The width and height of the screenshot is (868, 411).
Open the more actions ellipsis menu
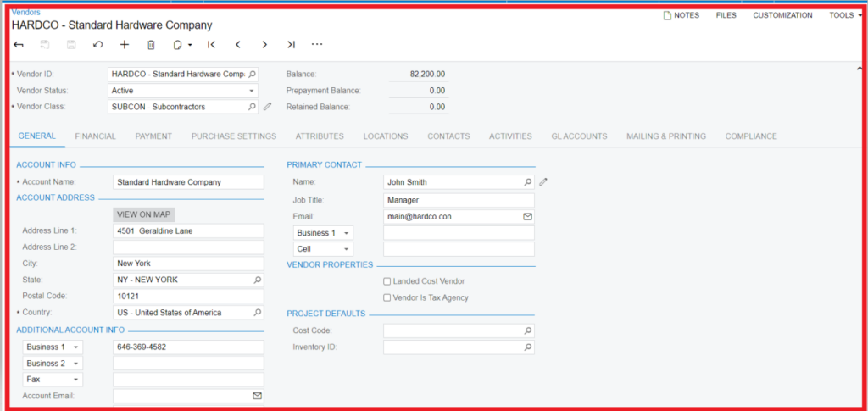317,45
